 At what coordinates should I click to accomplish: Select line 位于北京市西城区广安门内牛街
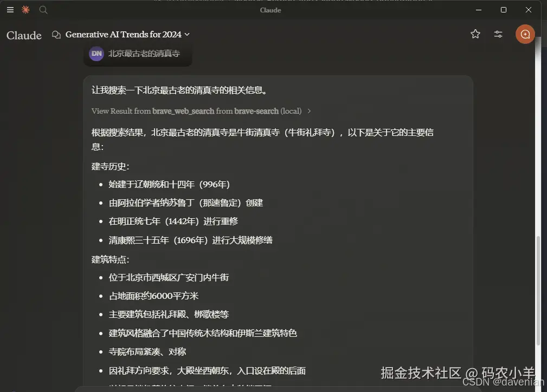169,277
